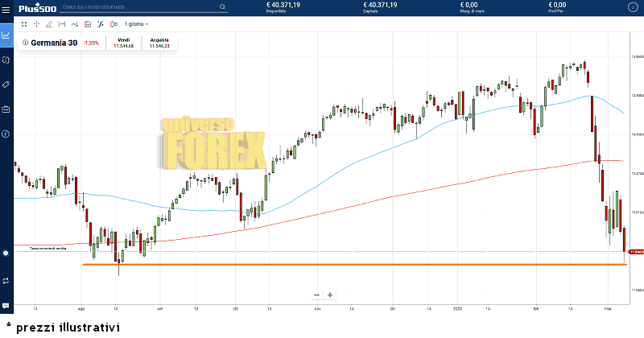Open the indicators function icon

99,24
